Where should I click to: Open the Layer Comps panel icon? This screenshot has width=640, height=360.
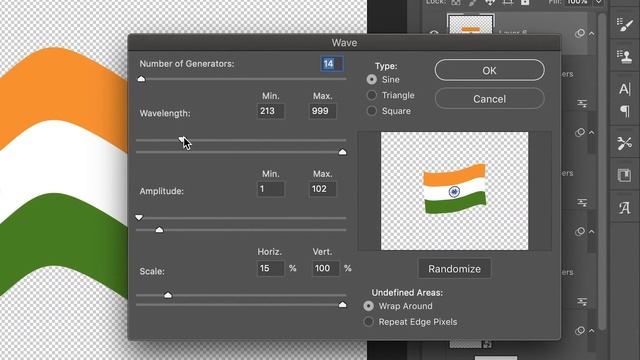click(624, 176)
